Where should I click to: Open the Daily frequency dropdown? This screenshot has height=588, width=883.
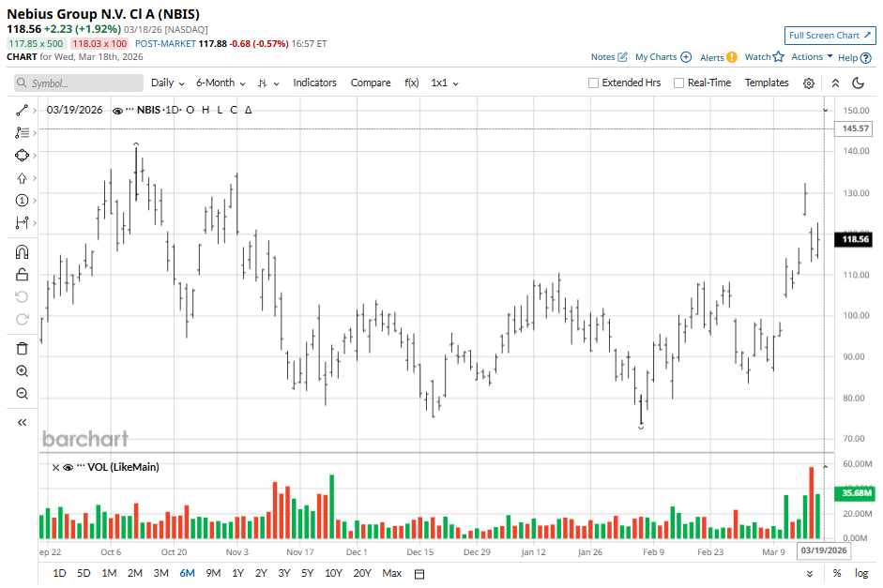coord(168,83)
